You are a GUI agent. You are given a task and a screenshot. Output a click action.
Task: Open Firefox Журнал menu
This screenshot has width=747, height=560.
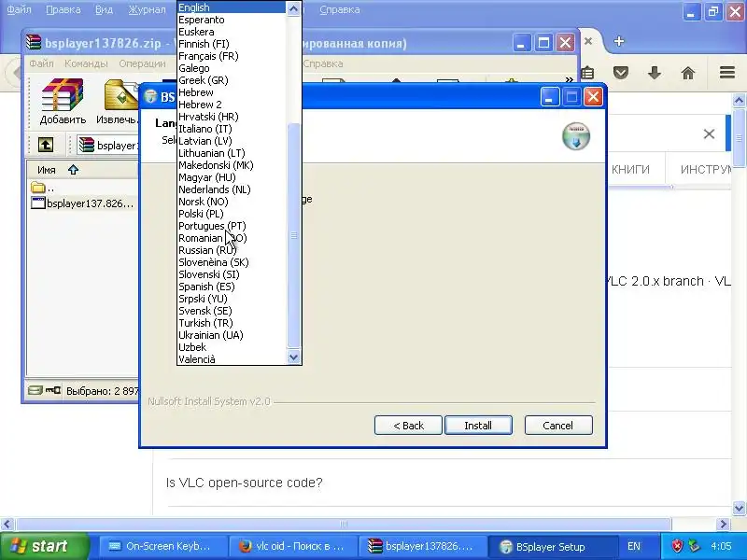point(147,9)
